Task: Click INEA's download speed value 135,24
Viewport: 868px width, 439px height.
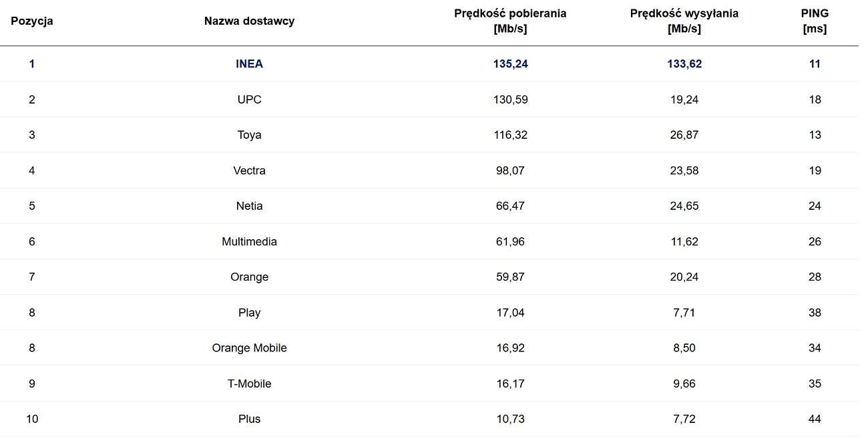Action: click(x=509, y=64)
